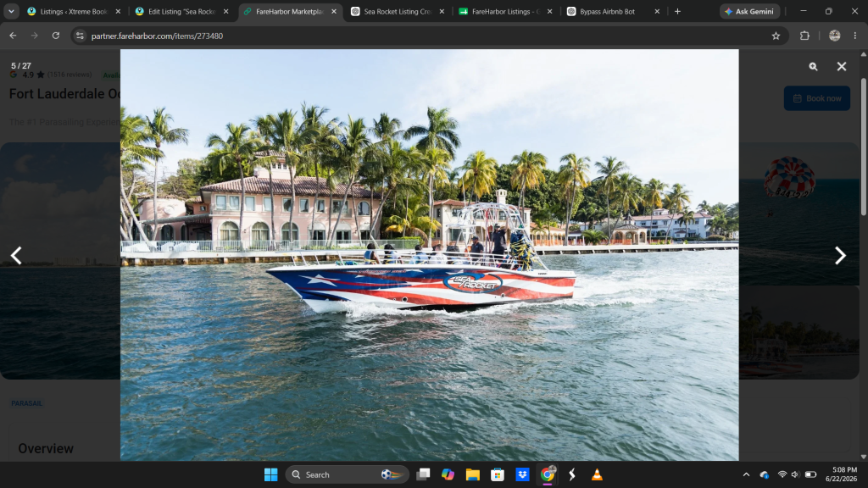Image resolution: width=868 pixels, height=488 pixels.
Task: Switch to Listings Xtreme Book tab
Action: click(x=75, y=11)
